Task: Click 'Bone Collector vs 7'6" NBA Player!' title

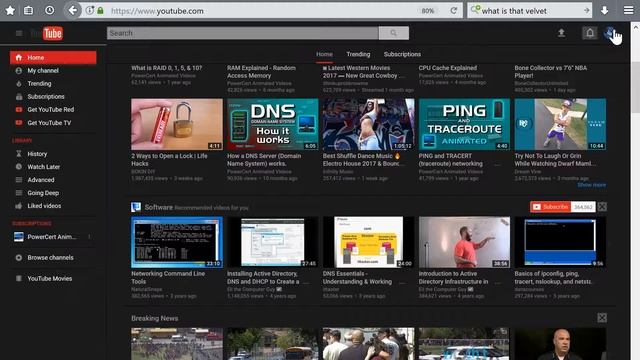Action: (551, 72)
